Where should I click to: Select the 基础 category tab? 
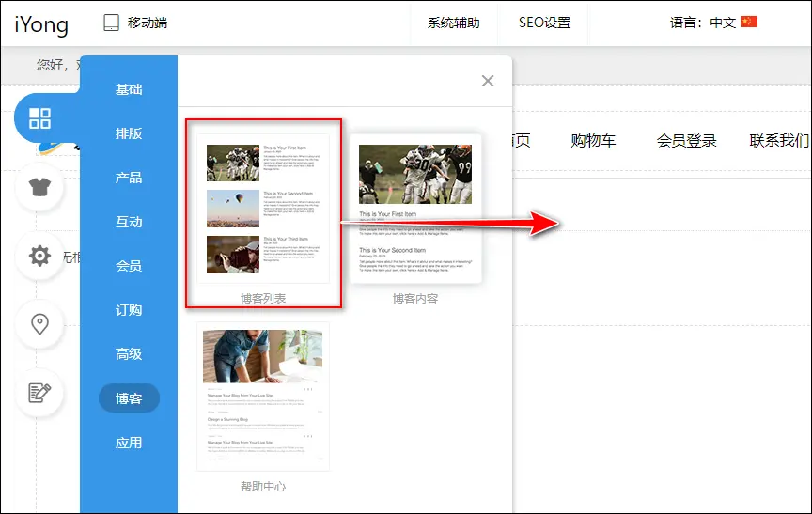pos(129,89)
